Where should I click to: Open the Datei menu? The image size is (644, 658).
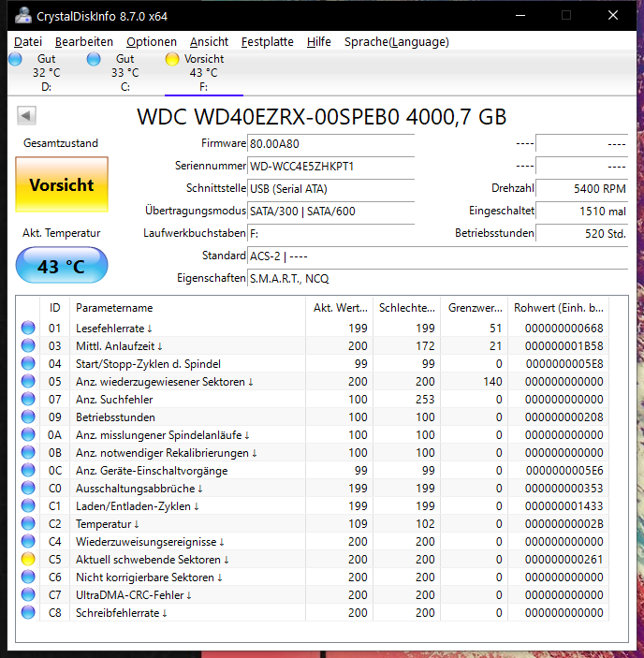pos(28,42)
